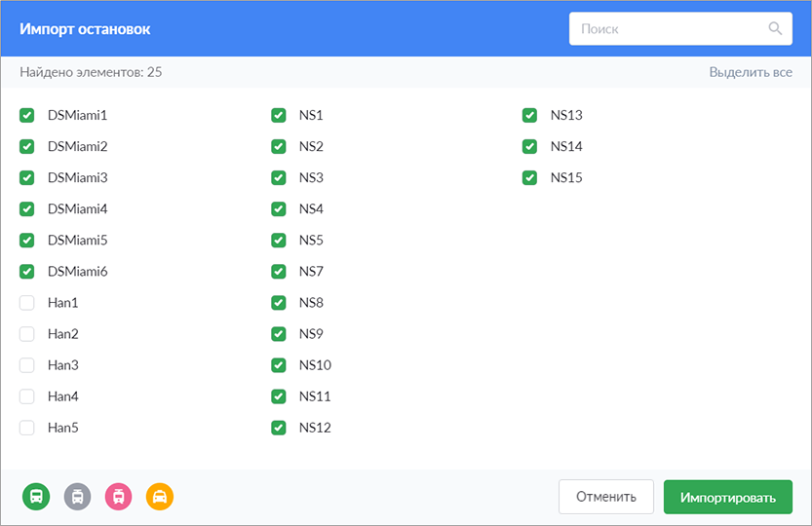The height and width of the screenshot is (526, 812).
Task: Select the Han4 stop checkbox
Action: click(27, 396)
